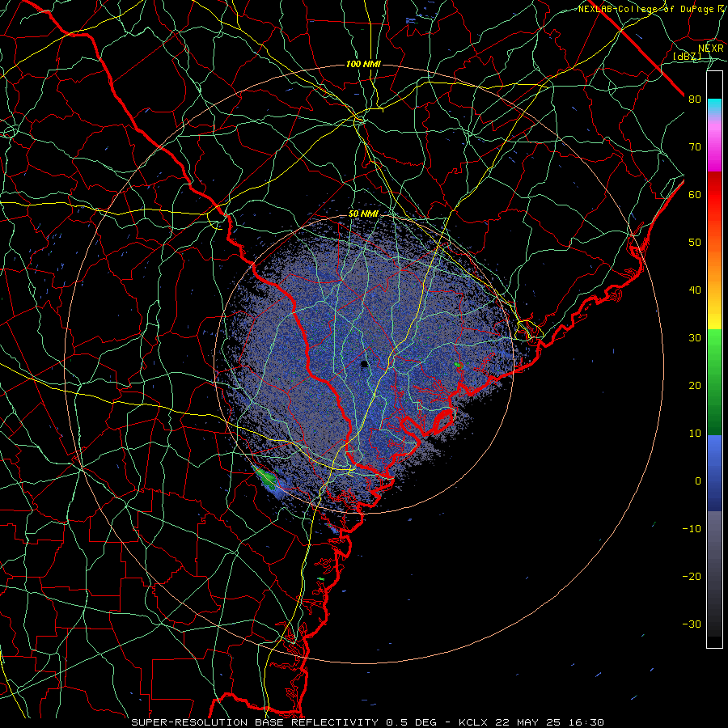728x728 pixels.
Task: Click the '50 NMI' range ring label
Action: point(363,214)
